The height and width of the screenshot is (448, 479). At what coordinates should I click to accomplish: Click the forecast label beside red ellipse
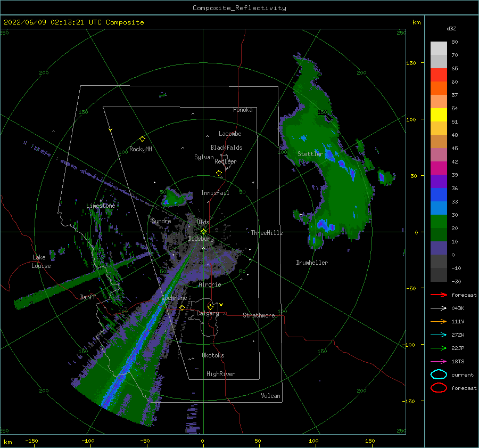464,388
